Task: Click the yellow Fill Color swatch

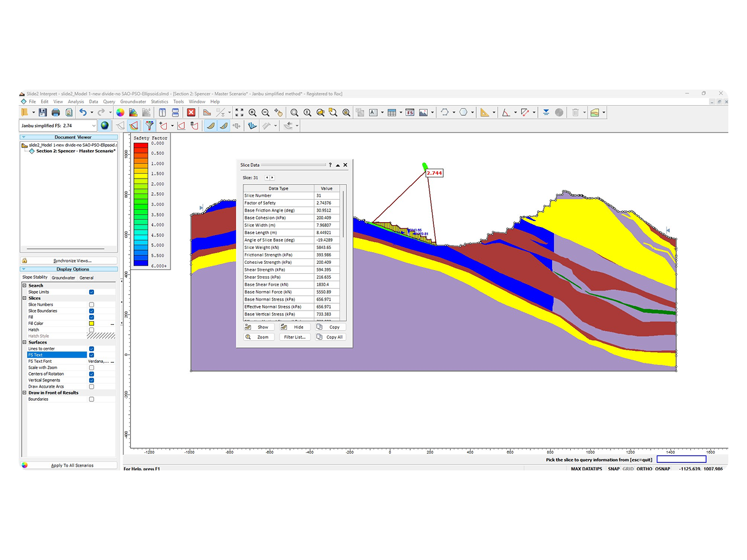Action: (92, 324)
